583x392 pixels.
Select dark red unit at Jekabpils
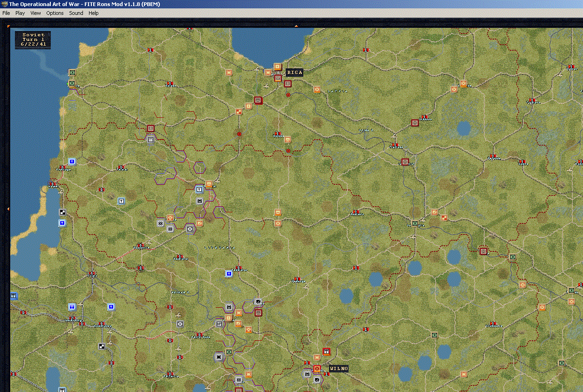coord(405,162)
